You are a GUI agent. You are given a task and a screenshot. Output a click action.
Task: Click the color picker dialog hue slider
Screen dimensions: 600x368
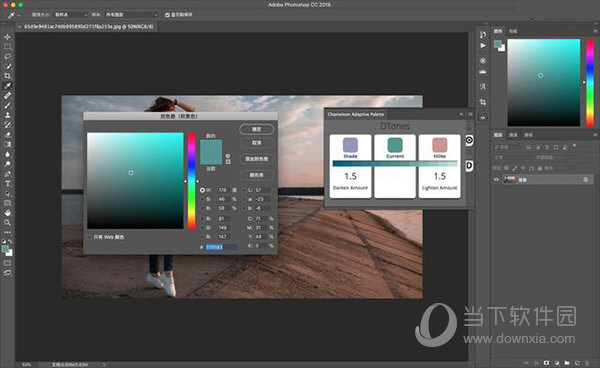(191, 181)
